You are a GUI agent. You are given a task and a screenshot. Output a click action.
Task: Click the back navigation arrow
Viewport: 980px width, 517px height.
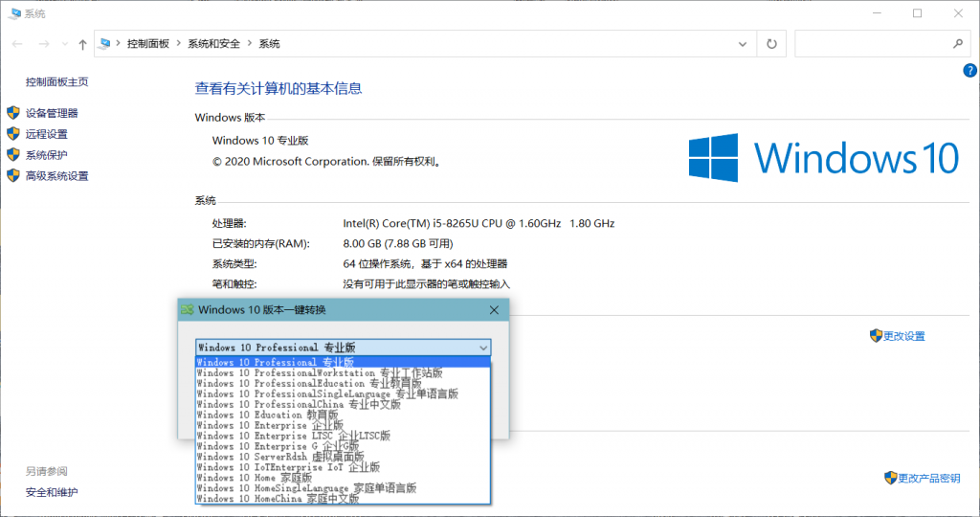pos(17,44)
